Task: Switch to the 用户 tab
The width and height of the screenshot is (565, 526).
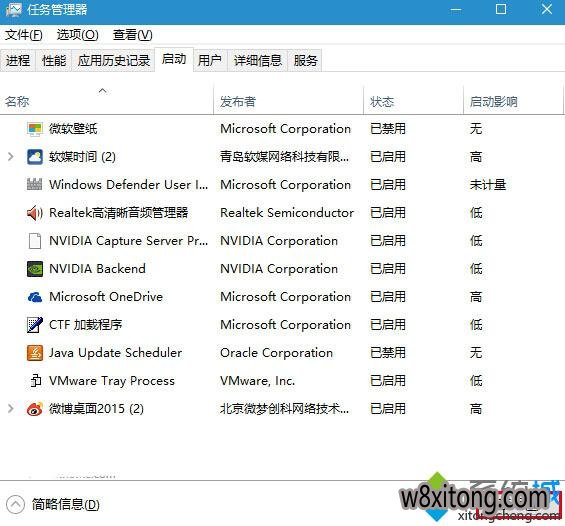Action: pos(210,60)
